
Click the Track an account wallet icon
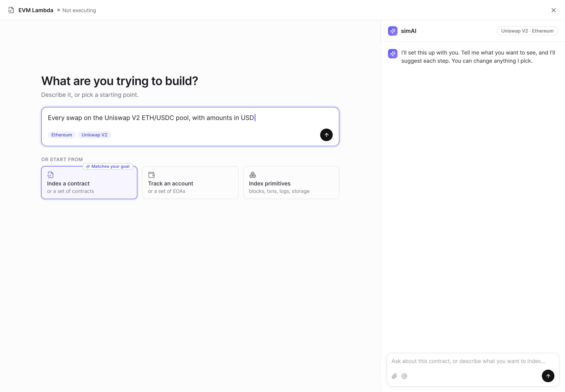pyautogui.click(x=151, y=175)
